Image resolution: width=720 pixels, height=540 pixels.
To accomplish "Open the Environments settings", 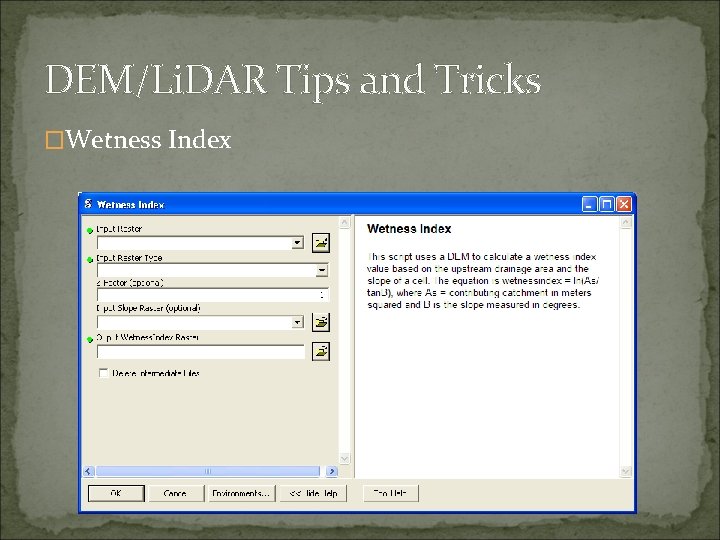I will [242, 493].
